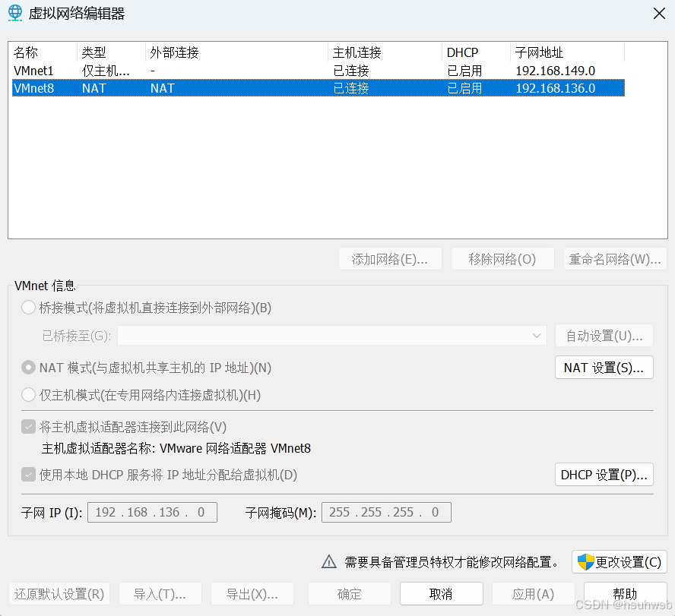Viewport: 675px width, 616px height.
Task: Click 已启用 DHCP cell in VMnet1 row
Action: (x=464, y=71)
